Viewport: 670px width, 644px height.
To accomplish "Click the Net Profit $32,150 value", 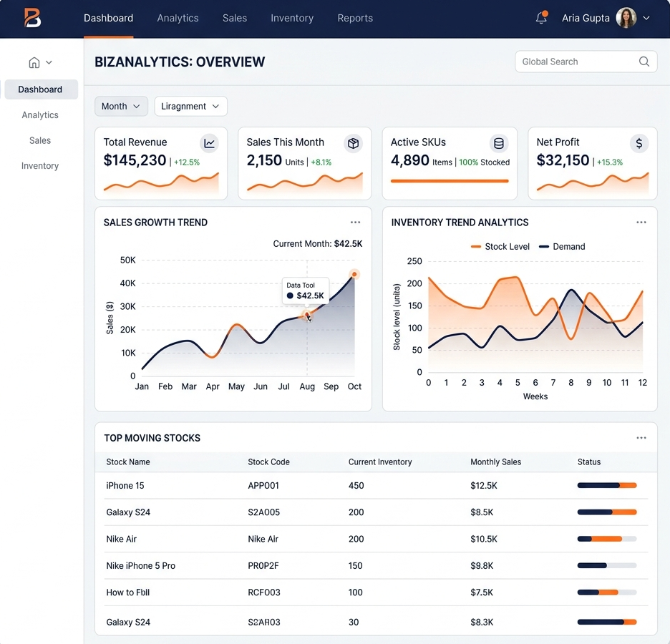I will (563, 160).
